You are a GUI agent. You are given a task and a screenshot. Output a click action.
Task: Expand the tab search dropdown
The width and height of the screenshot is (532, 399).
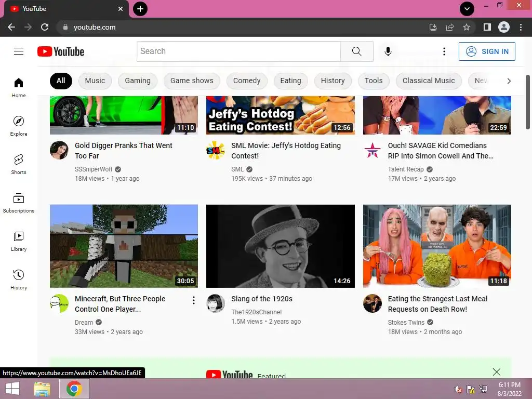[x=467, y=9]
